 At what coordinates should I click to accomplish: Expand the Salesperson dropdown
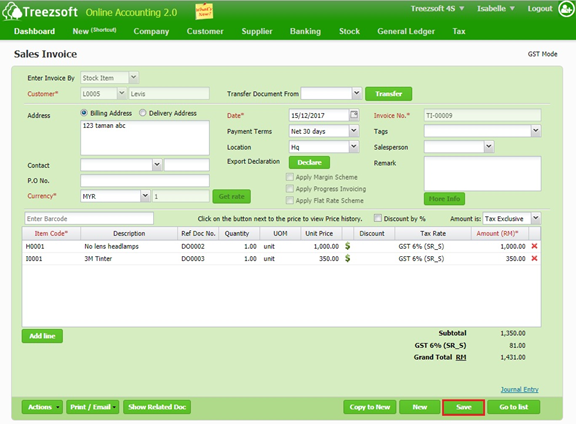489,147
